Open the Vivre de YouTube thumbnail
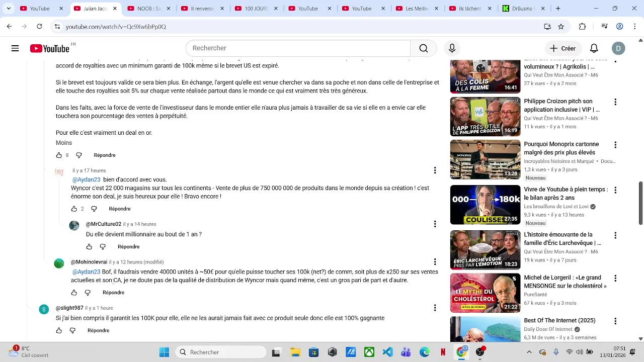The image size is (644, 362). click(485, 205)
